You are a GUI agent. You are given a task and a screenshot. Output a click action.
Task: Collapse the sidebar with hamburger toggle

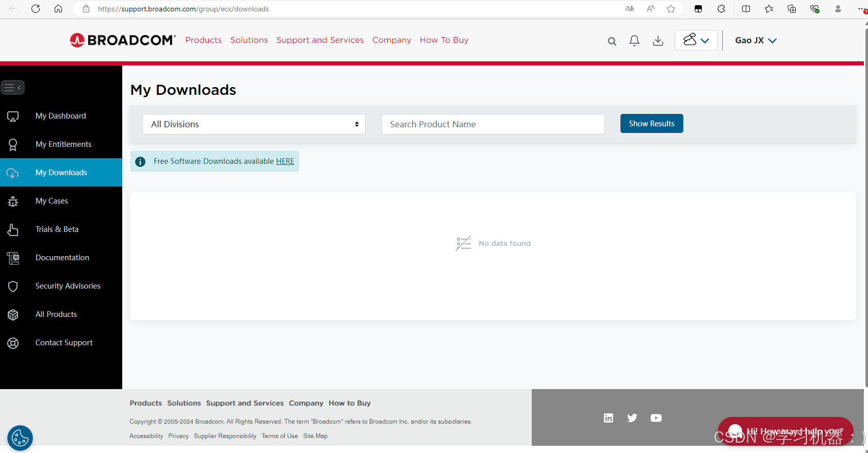13,88
